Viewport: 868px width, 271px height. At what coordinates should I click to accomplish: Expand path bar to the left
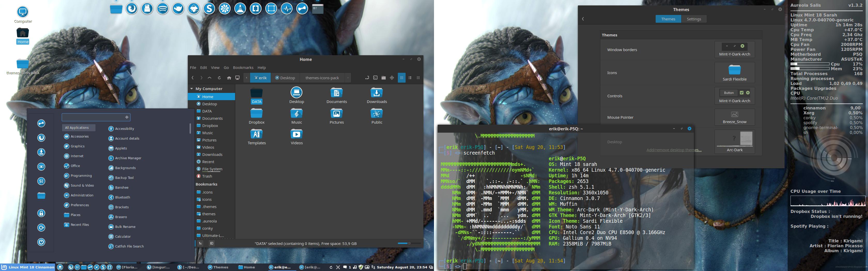click(x=247, y=78)
